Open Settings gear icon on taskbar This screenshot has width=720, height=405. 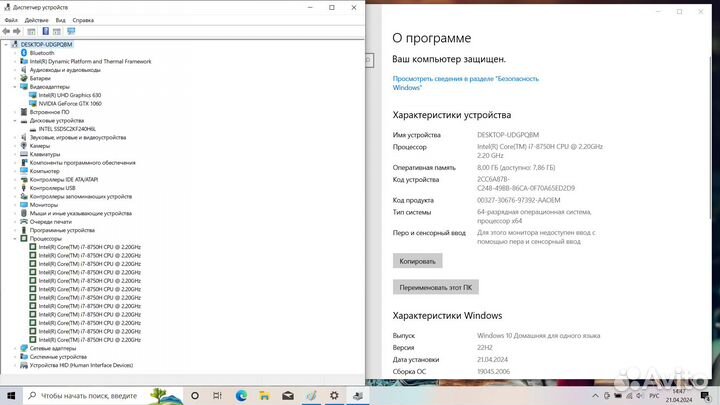334,395
